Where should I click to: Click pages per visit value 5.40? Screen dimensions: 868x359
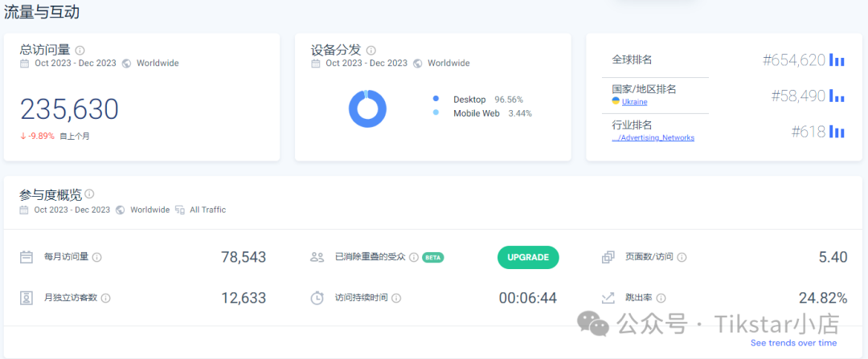(x=833, y=257)
